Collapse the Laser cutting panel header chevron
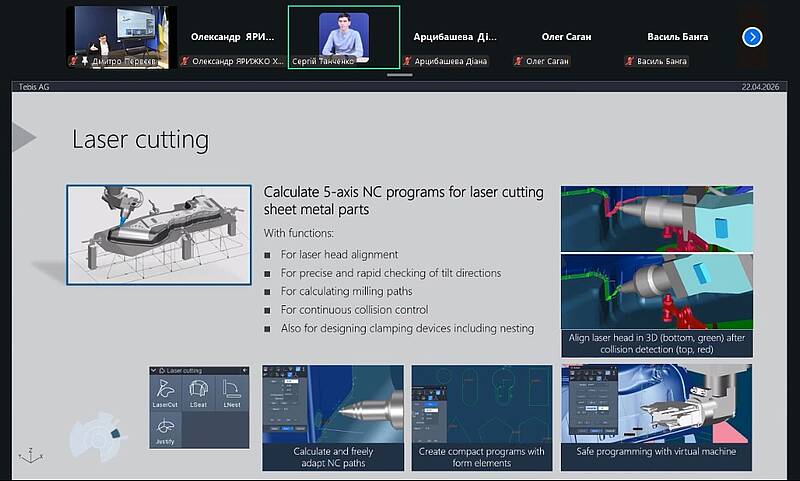 point(154,370)
